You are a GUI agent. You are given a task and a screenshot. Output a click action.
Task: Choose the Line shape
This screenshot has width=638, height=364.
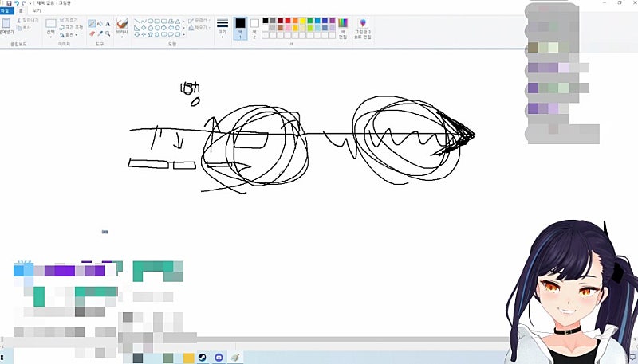pos(136,22)
